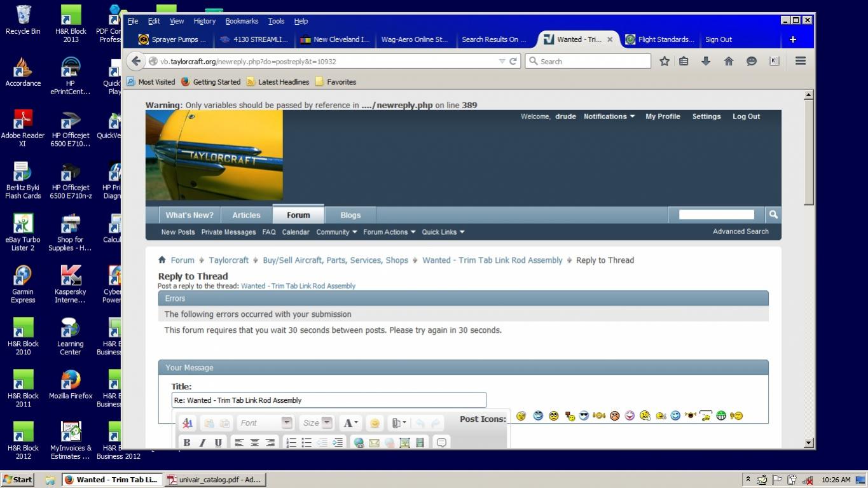
Task: Open the text color dropdown
Action: coord(350,422)
